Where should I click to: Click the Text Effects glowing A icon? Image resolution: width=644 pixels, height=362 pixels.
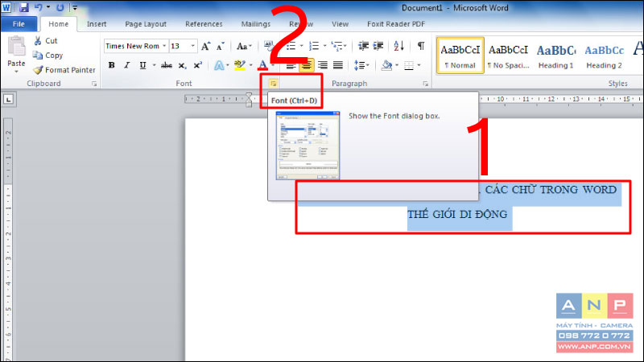click(x=219, y=65)
